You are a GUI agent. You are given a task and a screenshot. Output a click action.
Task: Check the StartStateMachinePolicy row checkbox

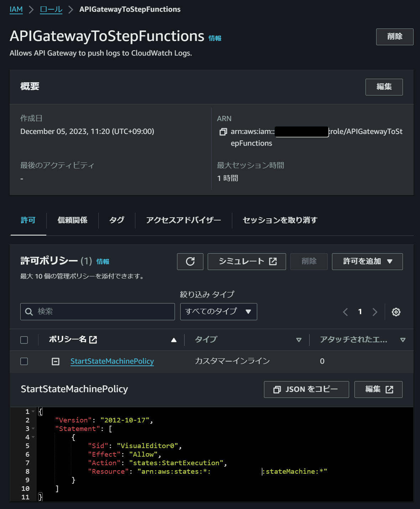point(24,361)
